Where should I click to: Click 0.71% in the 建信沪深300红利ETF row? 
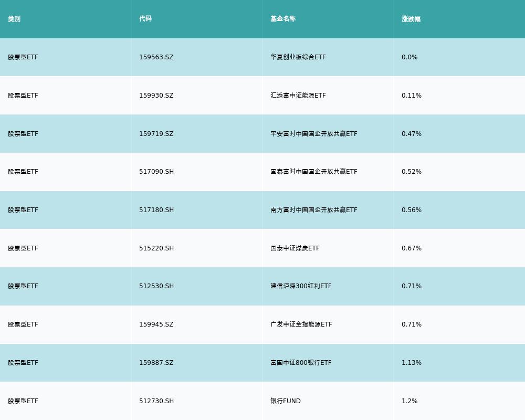(x=412, y=286)
